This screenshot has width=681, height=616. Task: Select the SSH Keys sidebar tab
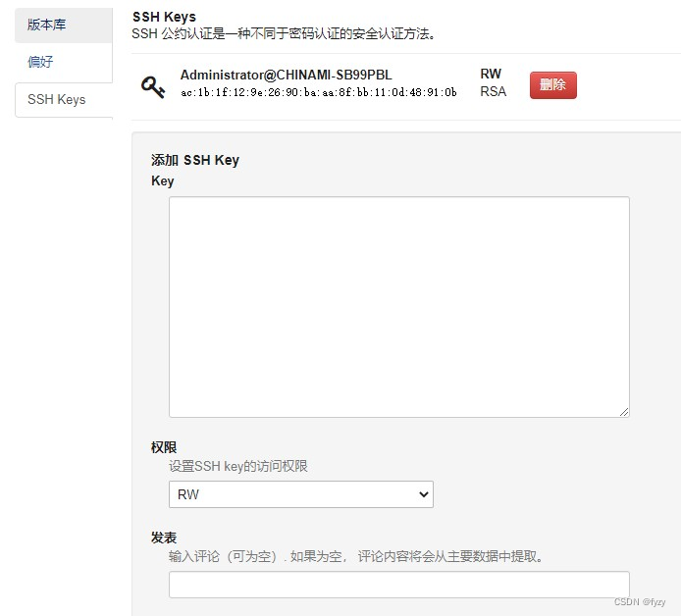coord(64,100)
